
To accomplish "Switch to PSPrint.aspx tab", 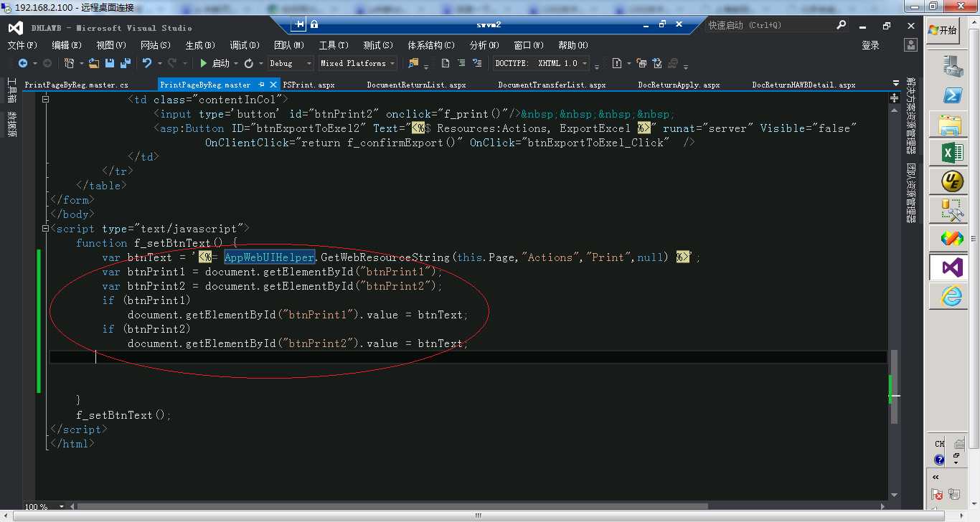I will [x=308, y=85].
